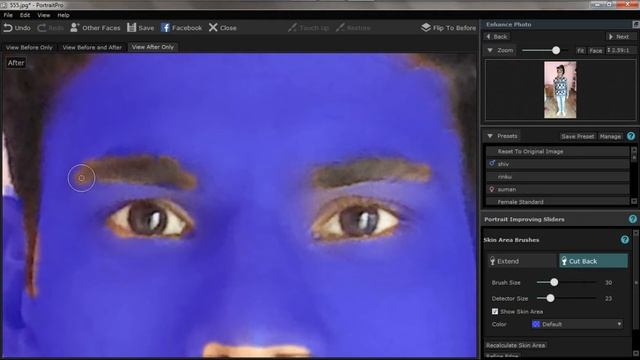Click the photo thumbnail in navigator
640x360 pixels.
pos(560,90)
